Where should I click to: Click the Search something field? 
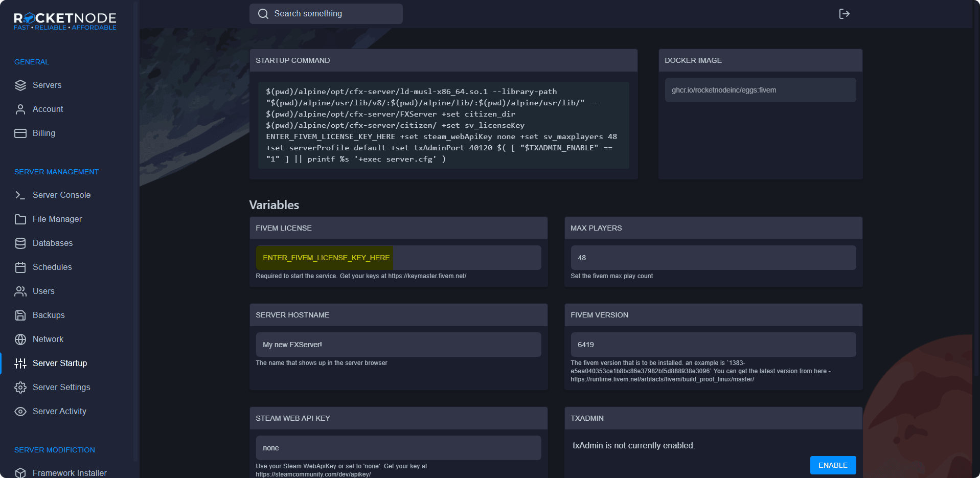[x=326, y=14]
